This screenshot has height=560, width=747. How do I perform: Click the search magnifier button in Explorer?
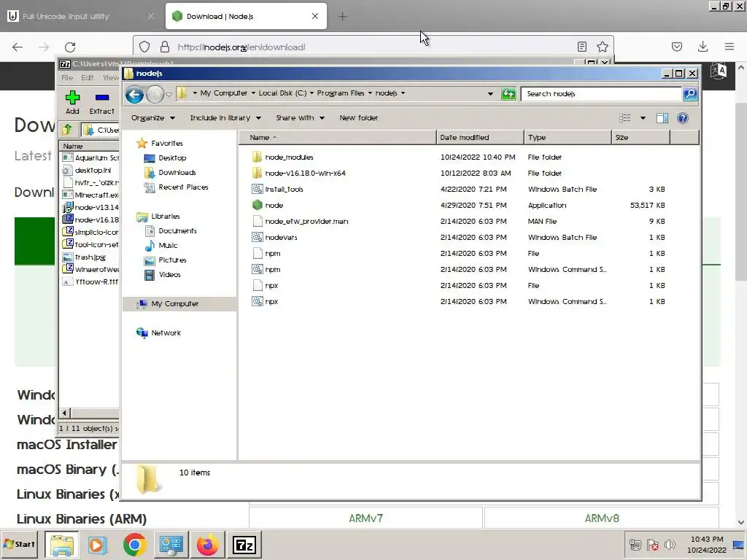[690, 94]
